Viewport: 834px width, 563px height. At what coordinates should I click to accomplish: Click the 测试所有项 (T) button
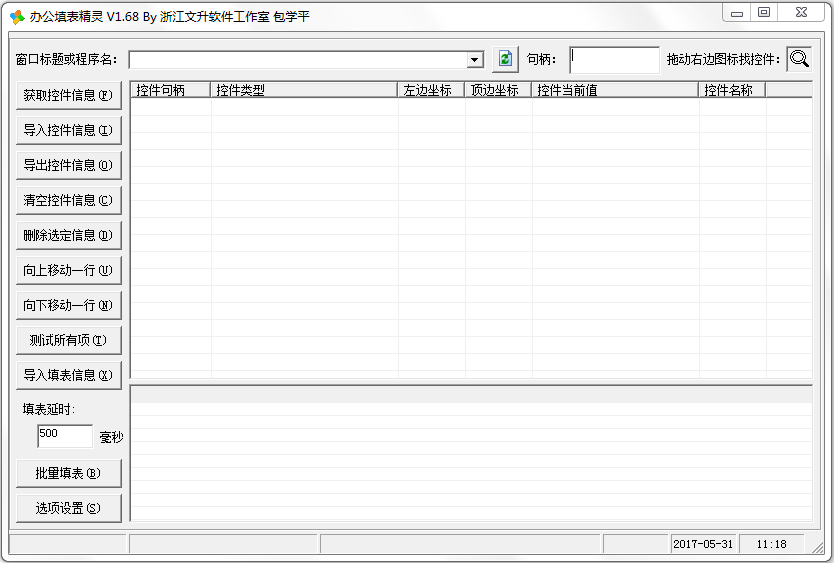click(x=69, y=341)
